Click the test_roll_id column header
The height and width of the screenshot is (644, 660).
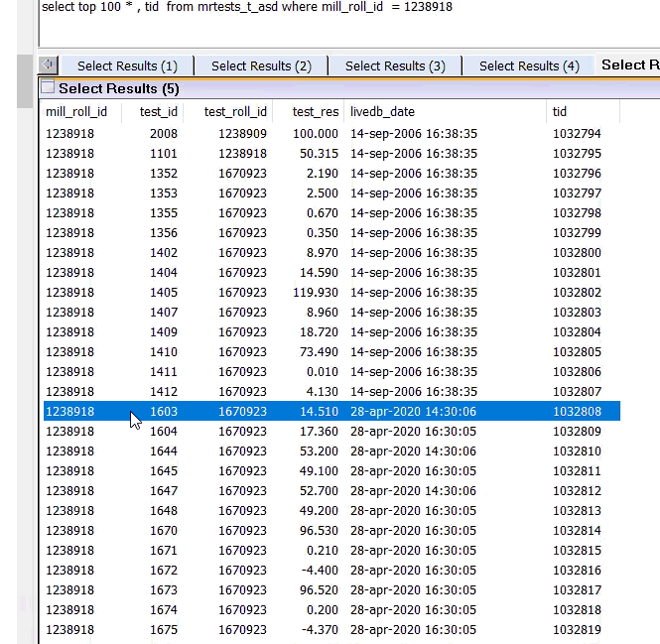235,112
